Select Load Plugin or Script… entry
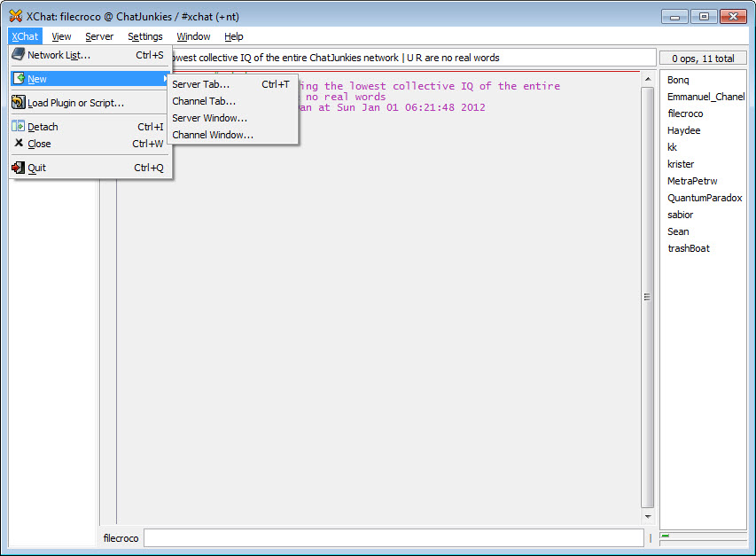Image resolution: width=756 pixels, height=556 pixels. [90, 103]
